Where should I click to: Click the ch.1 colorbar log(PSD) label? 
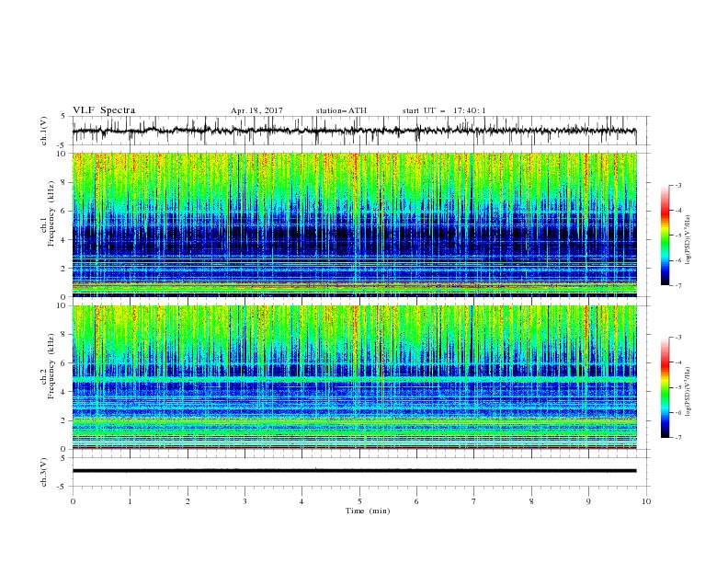click(688, 240)
